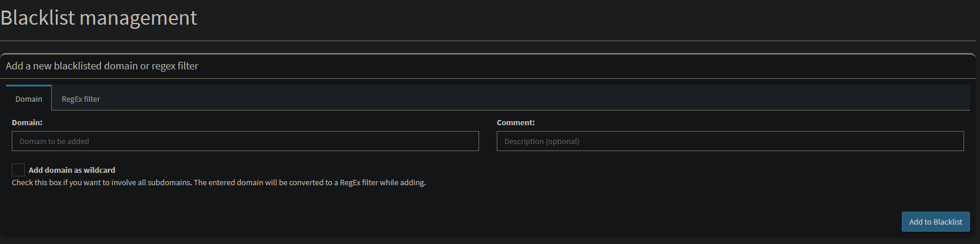Viewport: 980px width, 244px height.
Task: Click "regex filter" in the panel title
Action: pyautogui.click(x=175, y=66)
